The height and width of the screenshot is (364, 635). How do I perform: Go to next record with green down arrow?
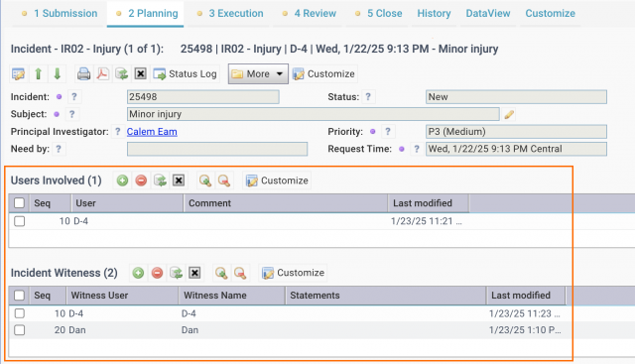tap(58, 74)
